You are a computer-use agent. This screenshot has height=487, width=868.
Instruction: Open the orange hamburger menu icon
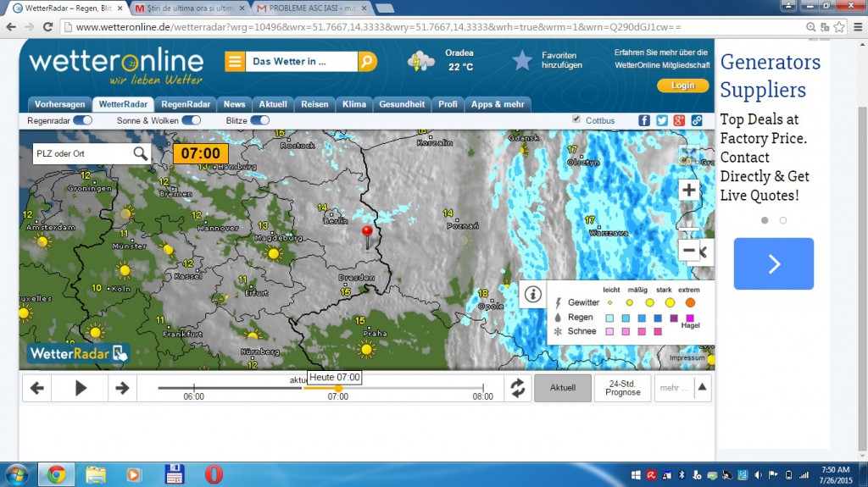tap(235, 62)
